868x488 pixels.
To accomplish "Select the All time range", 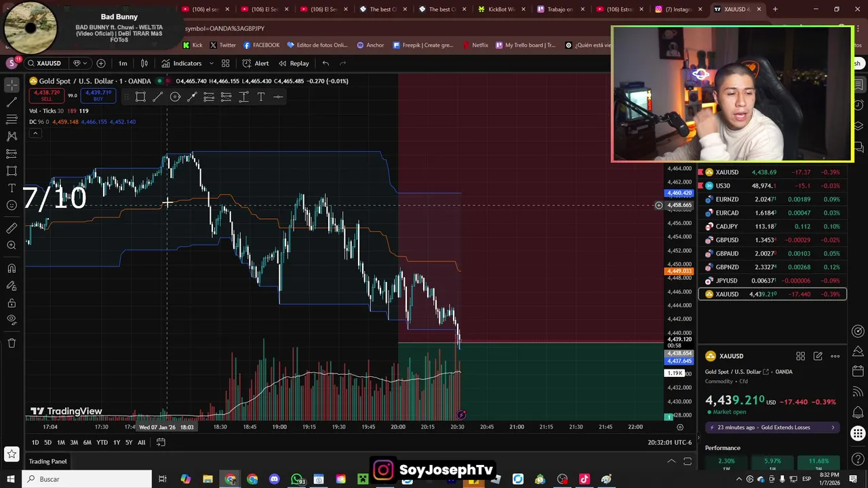I will tap(141, 443).
